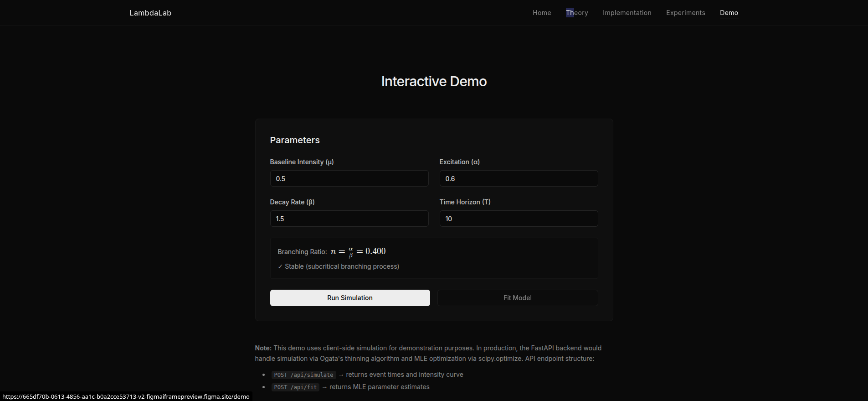This screenshot has width=868, height=401.
Task: Click the Excitation (α) label text
Action: [459, 162]
